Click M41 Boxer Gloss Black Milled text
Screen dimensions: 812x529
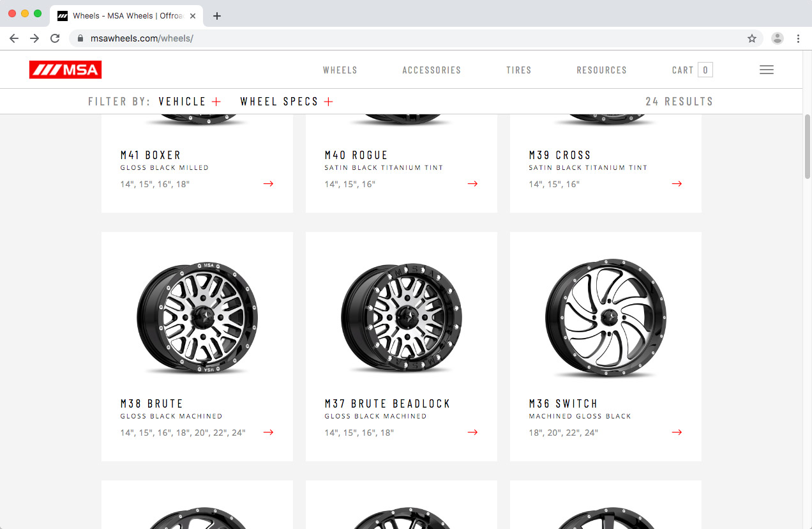pos(165,168)
